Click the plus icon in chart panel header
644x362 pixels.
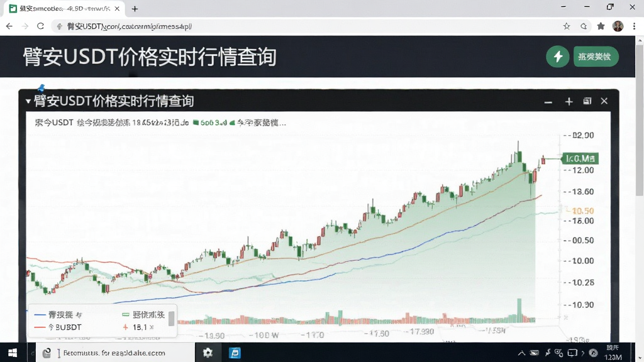tap(569, 101)
